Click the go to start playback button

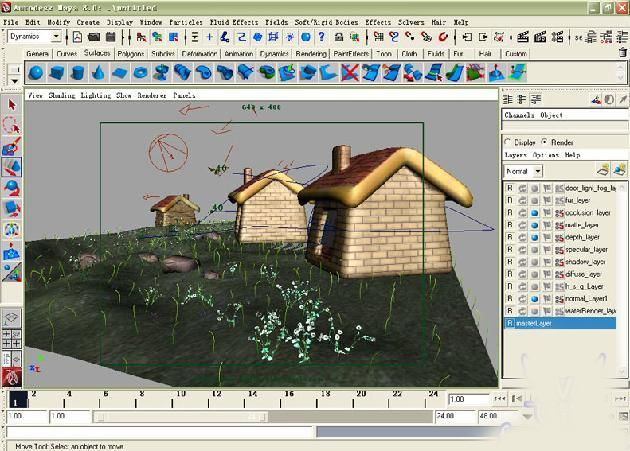coord(500,399)
